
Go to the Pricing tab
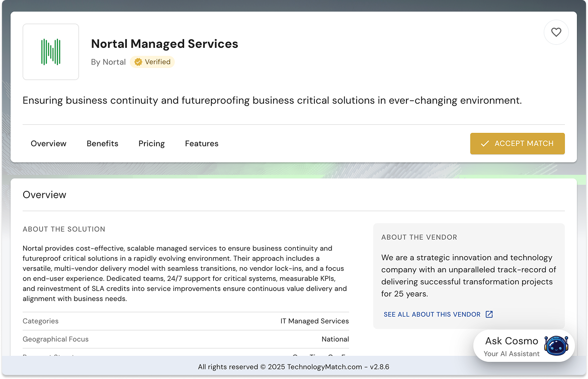(151, 143)
